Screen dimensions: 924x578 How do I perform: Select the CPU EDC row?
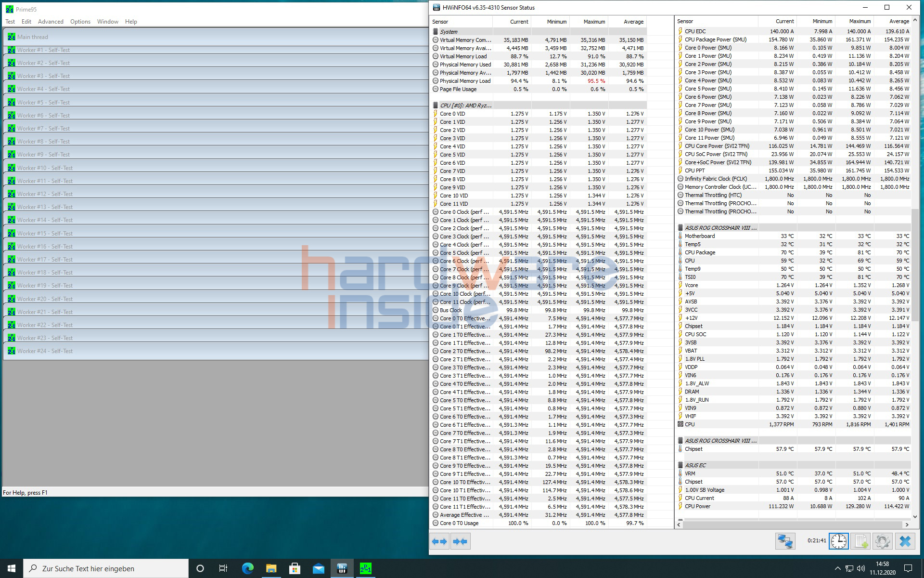coord(794,31)
